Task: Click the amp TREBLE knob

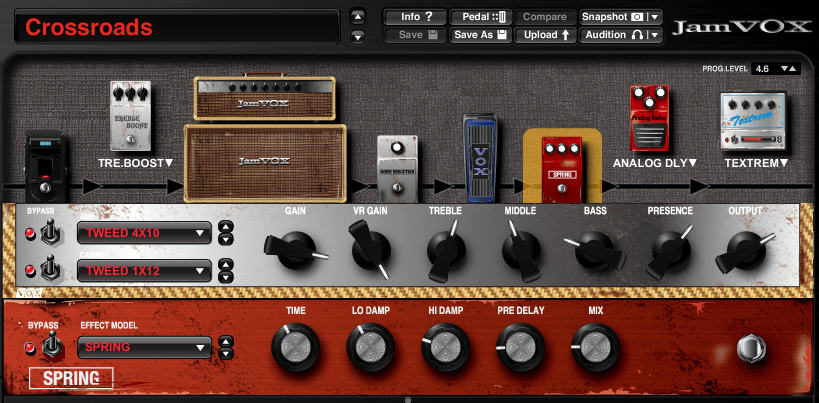Action: click(x=446, y=250)
